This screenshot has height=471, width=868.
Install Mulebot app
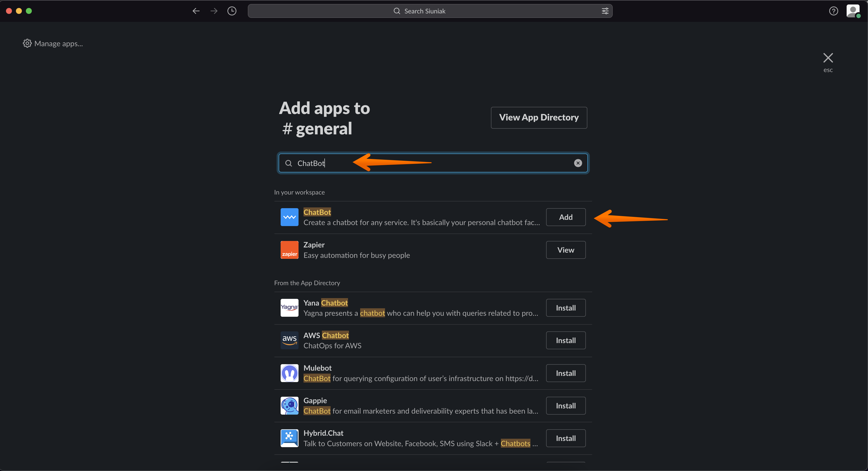pyautogui.click(x=566, y=373)
